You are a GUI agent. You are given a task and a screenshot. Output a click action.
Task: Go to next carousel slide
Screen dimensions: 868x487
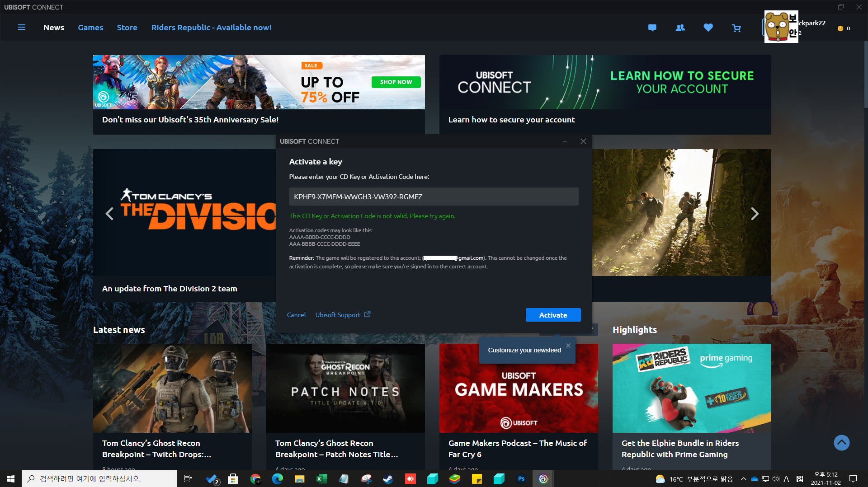click(755, 214)
